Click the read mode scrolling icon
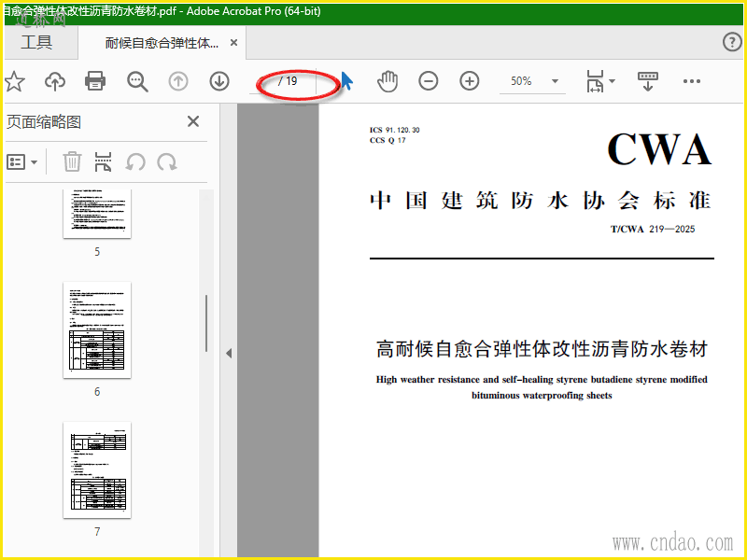Image resolution: width=747 pixels, height=560 pixels. [x=647, y=81]
